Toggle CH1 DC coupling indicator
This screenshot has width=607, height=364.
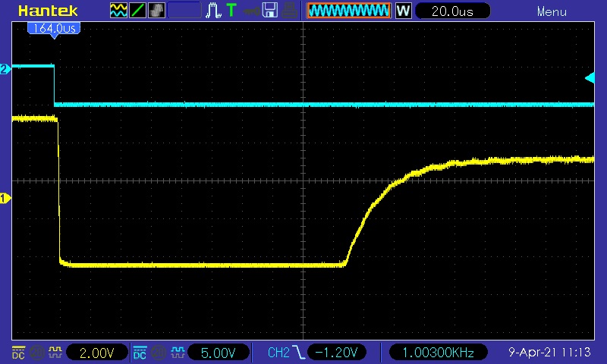pos(17,353)
